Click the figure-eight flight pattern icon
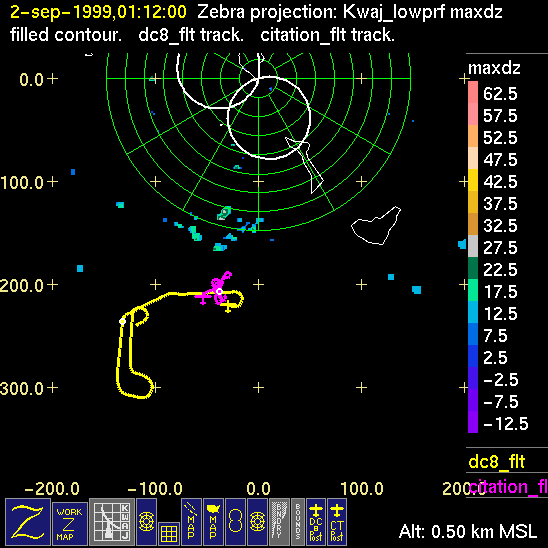Screen dimensions: 548x548 point(235,522)
